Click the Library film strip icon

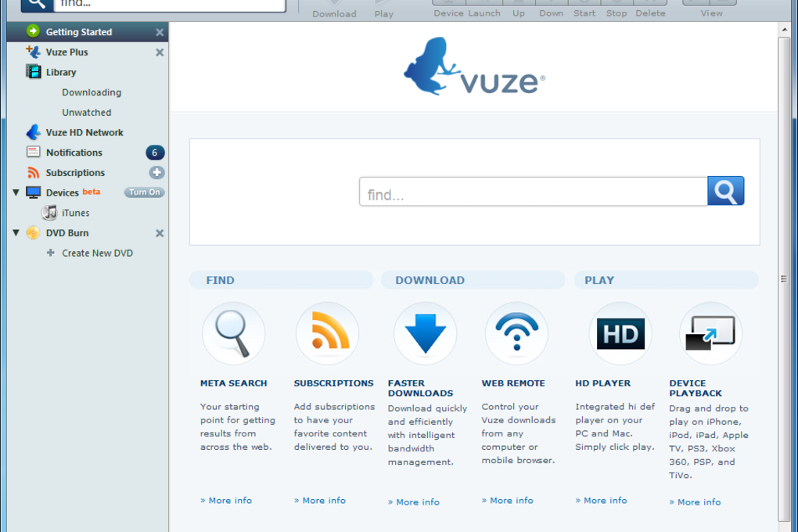coord(34,72)
